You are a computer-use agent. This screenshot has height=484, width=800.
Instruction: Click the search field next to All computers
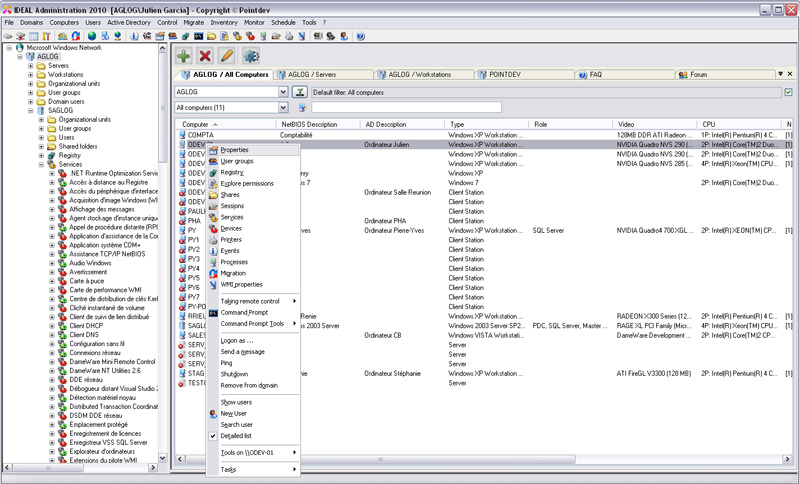tap(406, 107)
